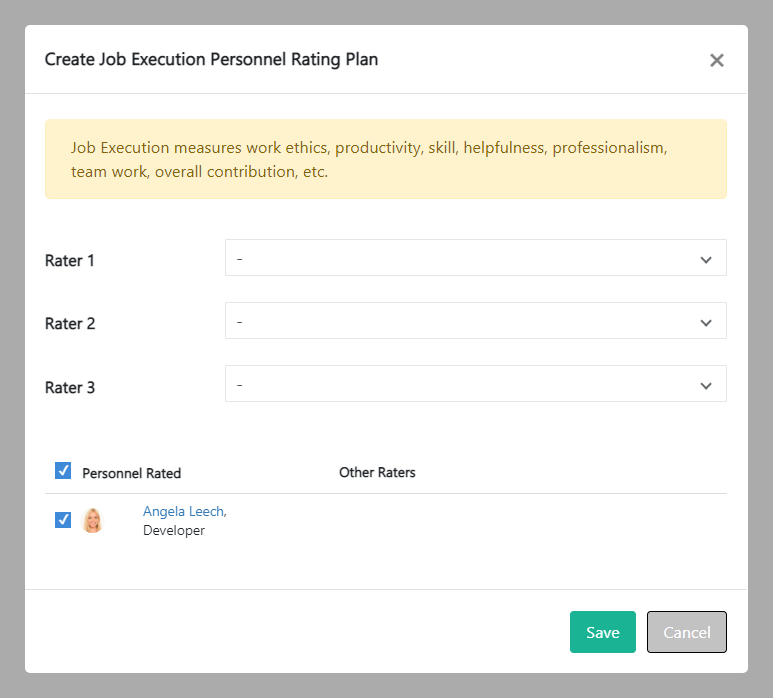This screenshot has height=698, width=773.
Task: Uncheck the Angela Leech row checkbox
Action: [63, 520]
